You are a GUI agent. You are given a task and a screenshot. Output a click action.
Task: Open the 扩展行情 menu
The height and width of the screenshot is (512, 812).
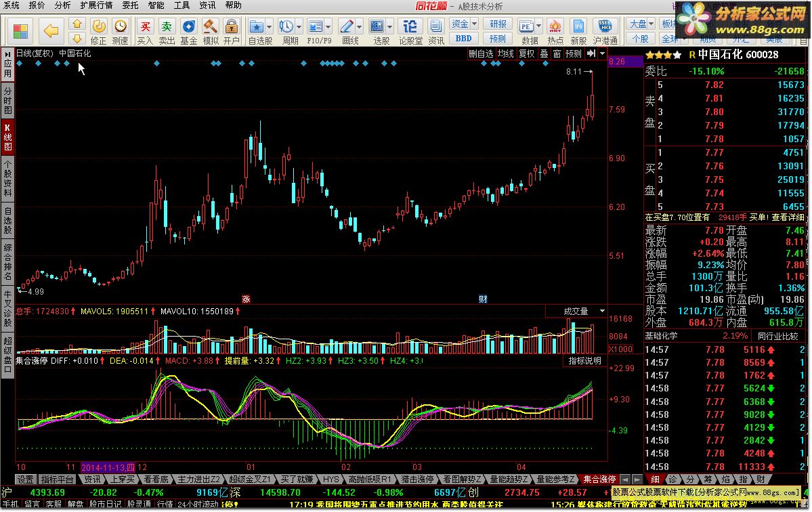(96, 5)
